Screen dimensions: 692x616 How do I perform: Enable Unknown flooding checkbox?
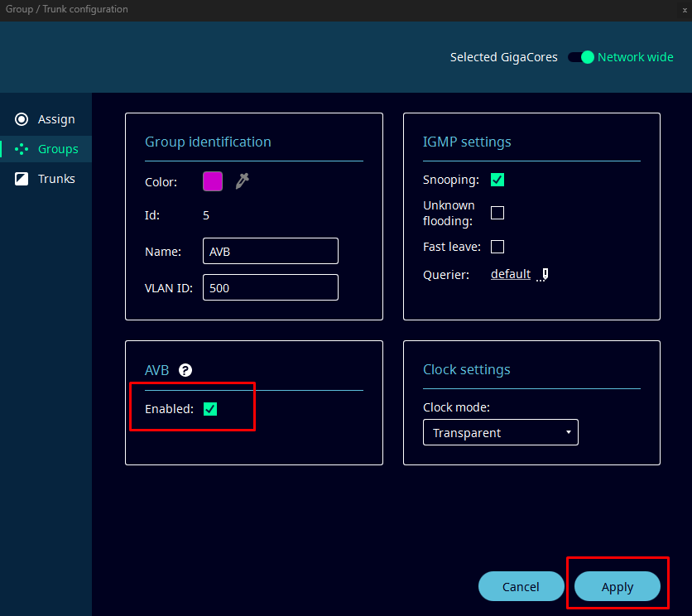(497, 213)
